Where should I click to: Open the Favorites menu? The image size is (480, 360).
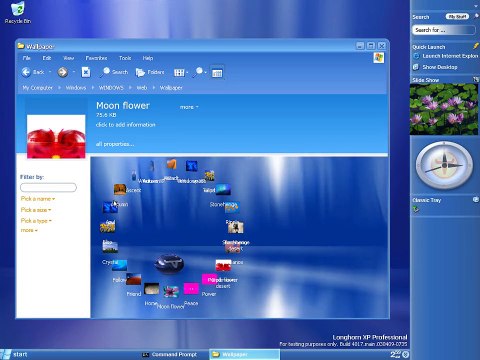tap(96, 58)
